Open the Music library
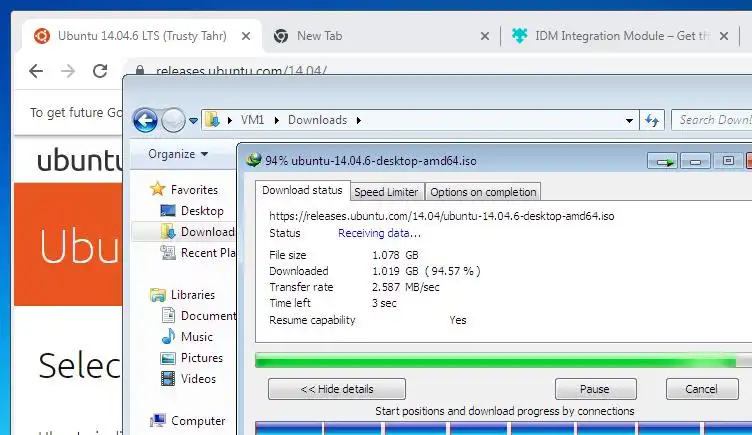The width and height of the screenshot is (752, 435). pyautogui.click(x=187, y=337)
